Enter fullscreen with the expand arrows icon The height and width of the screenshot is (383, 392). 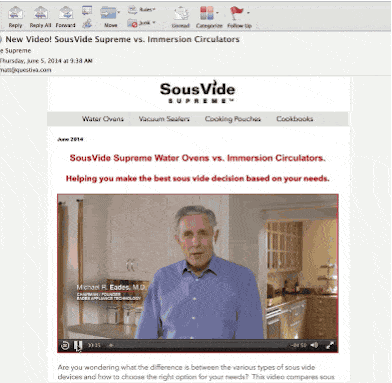pos(330,345)
